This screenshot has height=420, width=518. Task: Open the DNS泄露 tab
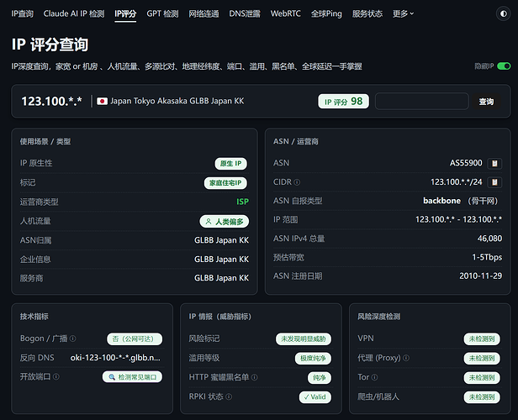[245, 13]
